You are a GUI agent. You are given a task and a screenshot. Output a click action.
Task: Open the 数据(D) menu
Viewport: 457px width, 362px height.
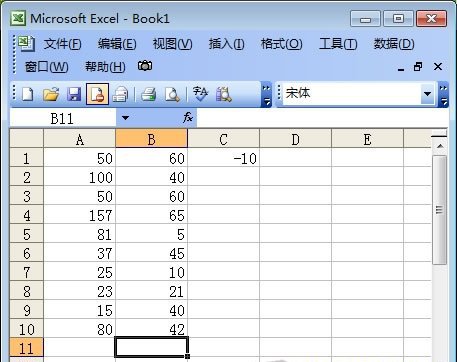tap(394, 44)
